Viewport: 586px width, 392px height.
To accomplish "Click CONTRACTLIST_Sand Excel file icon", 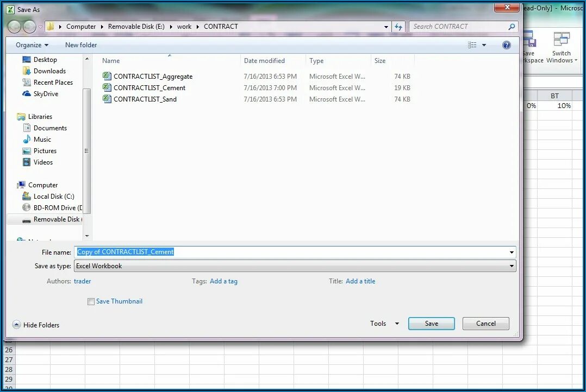I will pyautogui.click(x=107, y=99).
